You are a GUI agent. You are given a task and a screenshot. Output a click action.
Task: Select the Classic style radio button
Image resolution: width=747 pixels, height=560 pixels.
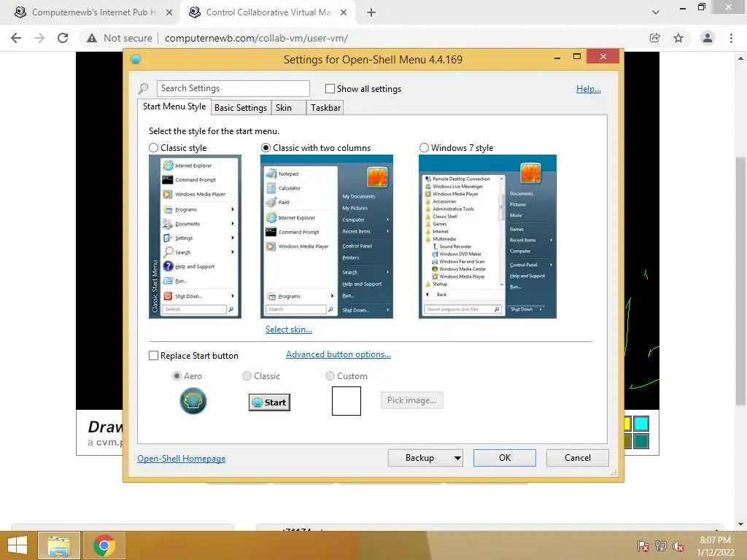[x=153, y=148]
